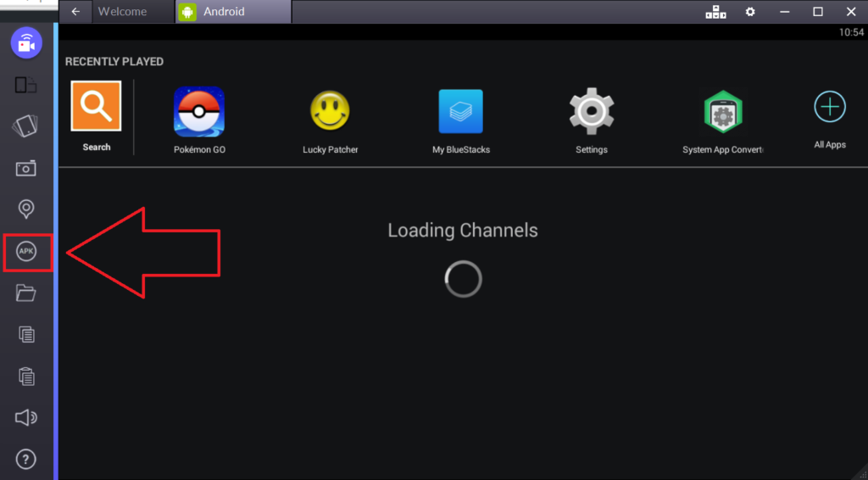Take a screenshot with camera icon
This screenshot has width=868, height=480.
pos(26,168)
